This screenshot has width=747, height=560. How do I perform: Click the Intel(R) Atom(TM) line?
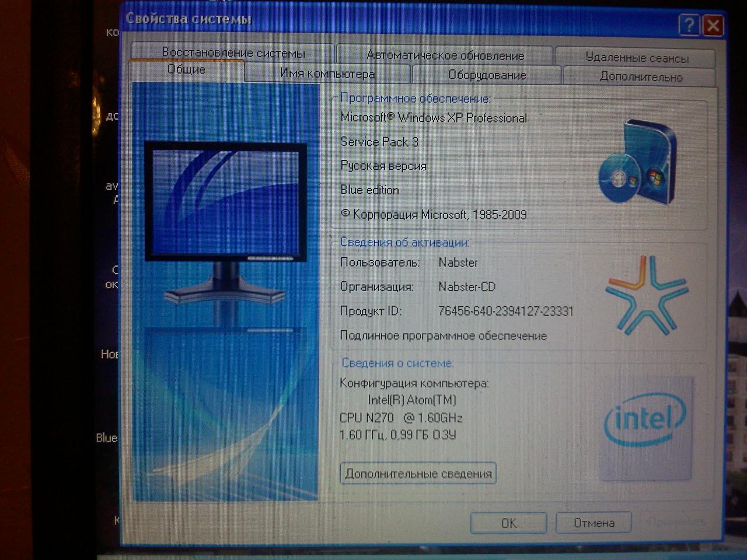(x=412, y=400)
